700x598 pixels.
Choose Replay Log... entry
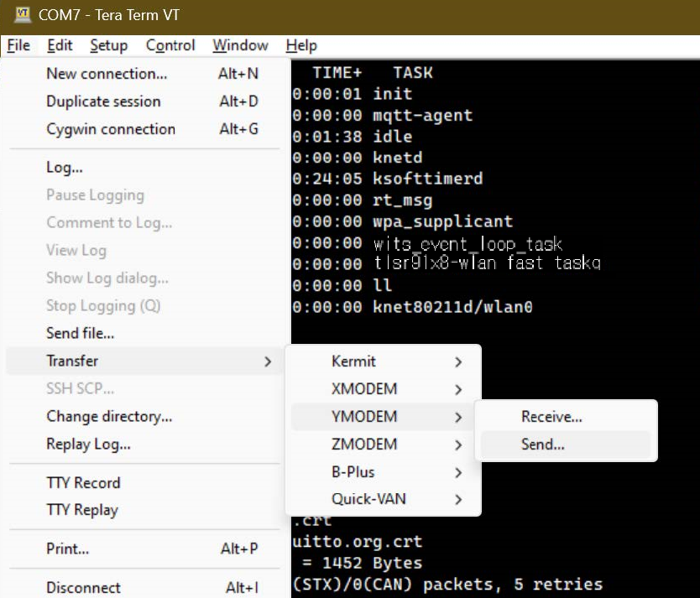click(x=145, y=444)
